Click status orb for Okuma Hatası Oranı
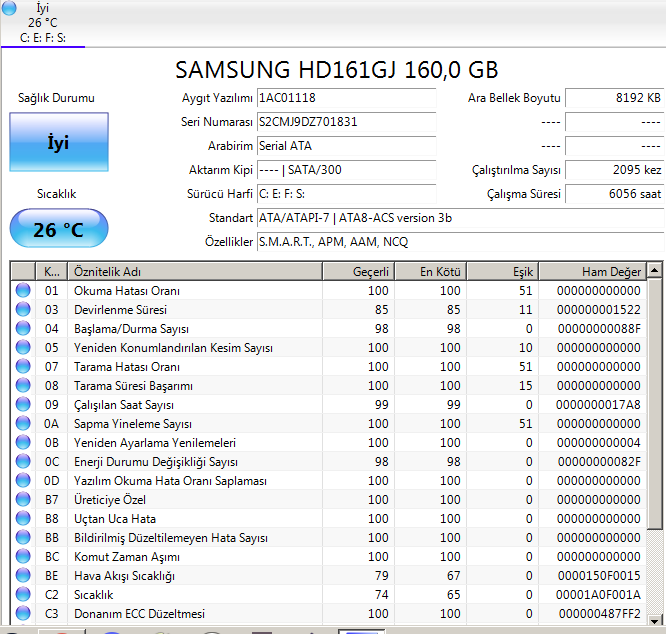 coord(23,290)
